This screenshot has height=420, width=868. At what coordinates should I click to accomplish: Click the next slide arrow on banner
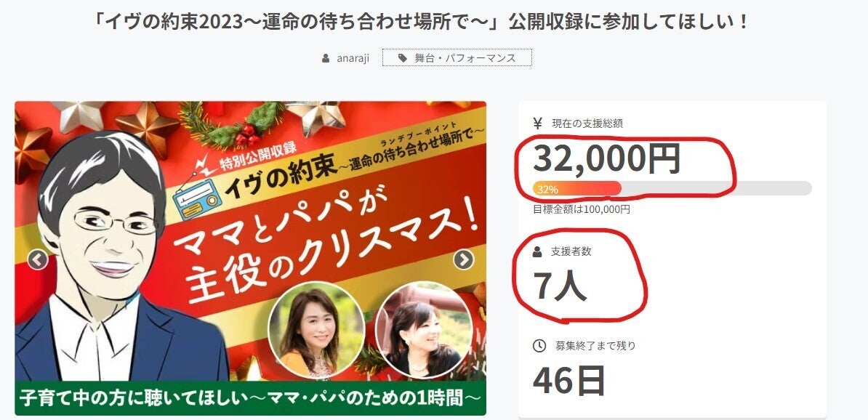[x=463, y=259]
